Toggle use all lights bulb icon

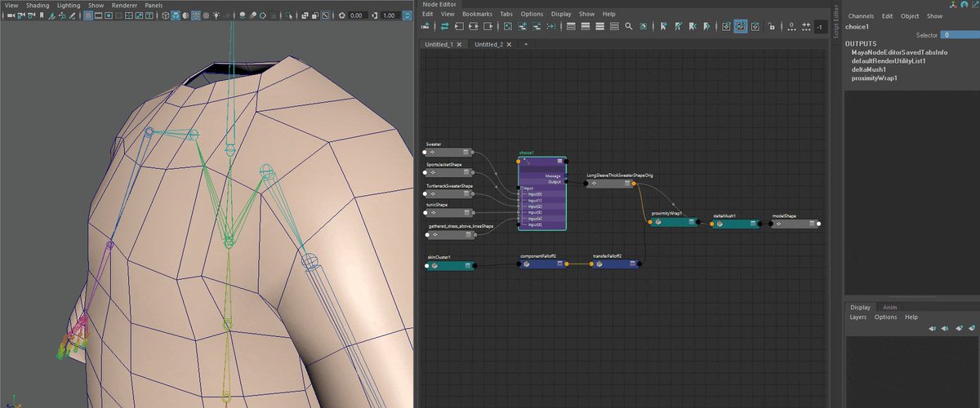point(216,16)
